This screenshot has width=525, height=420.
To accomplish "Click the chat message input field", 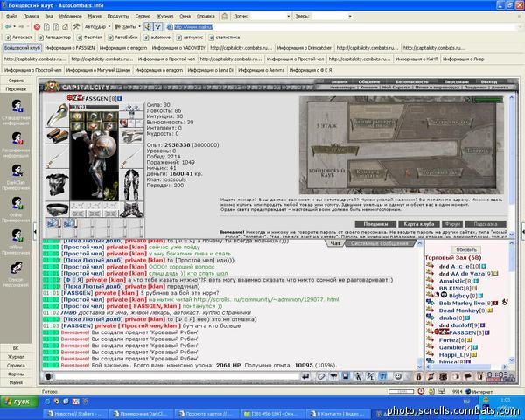I will point(177,376).
